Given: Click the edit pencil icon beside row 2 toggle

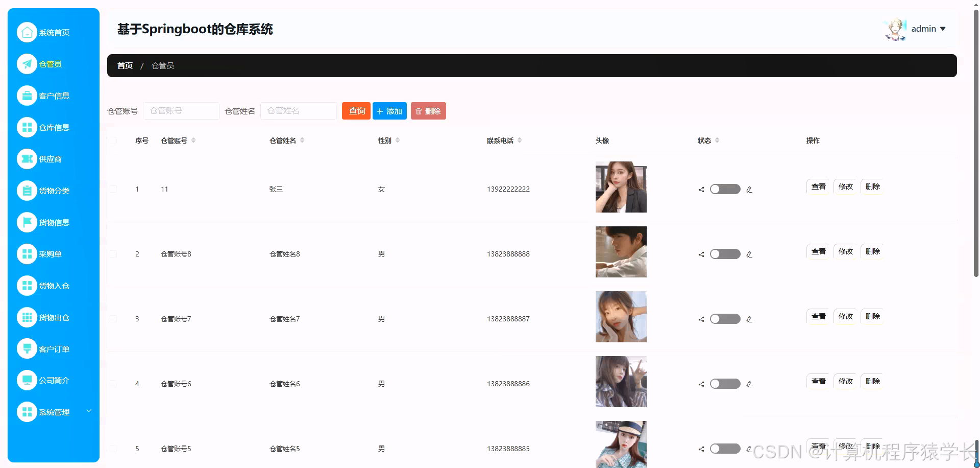Looking at the screenshot, I should tap(749, 254).
